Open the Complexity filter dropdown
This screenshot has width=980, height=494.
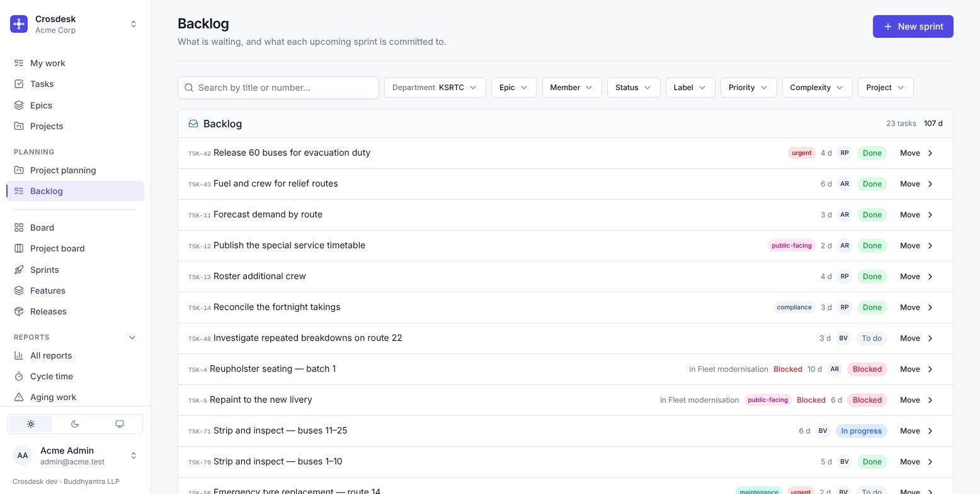tap(818, 88)
